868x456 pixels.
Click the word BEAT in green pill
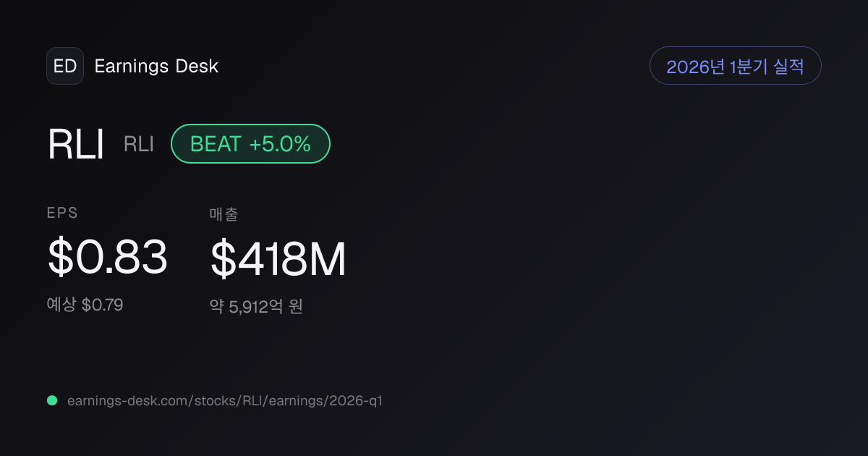pyautogui.click(x=216, y=144)
